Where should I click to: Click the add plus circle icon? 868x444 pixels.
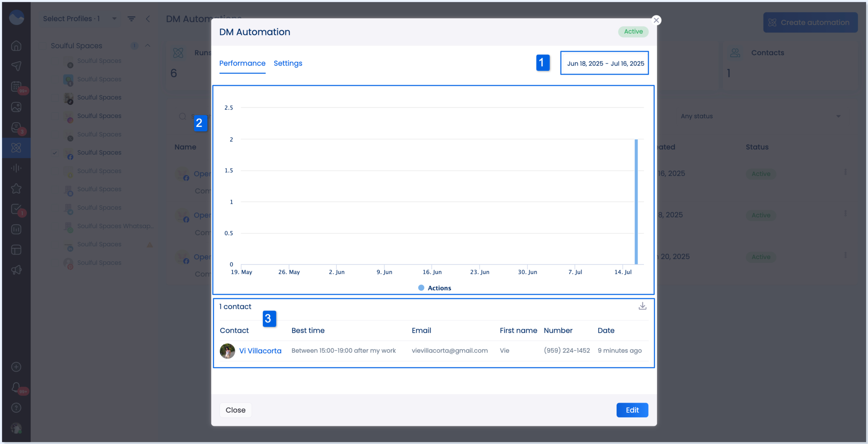pos(16,367)
